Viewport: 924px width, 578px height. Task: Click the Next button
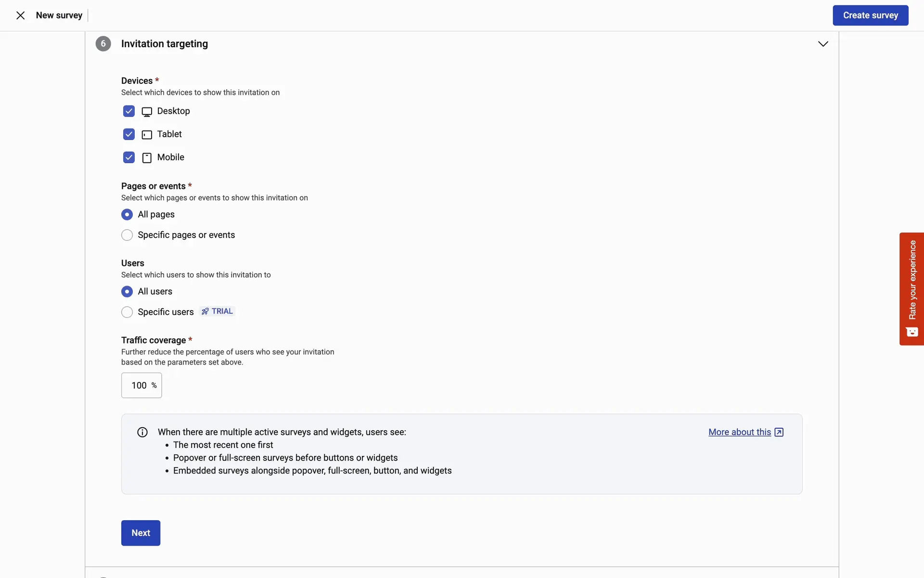click(141, 533)
